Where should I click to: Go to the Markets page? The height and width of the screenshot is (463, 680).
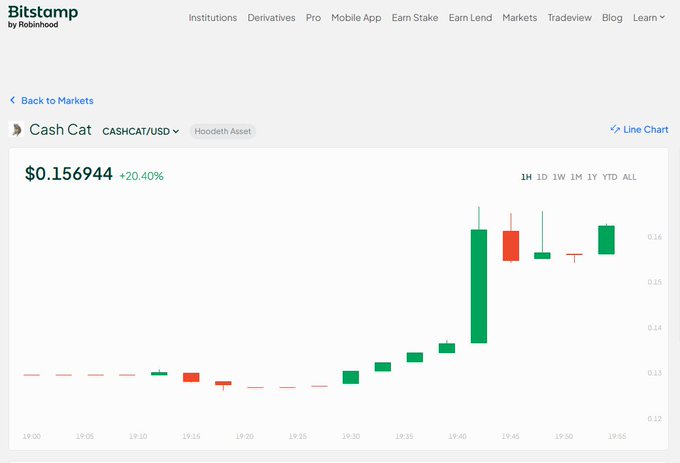(x=520, y=18)
